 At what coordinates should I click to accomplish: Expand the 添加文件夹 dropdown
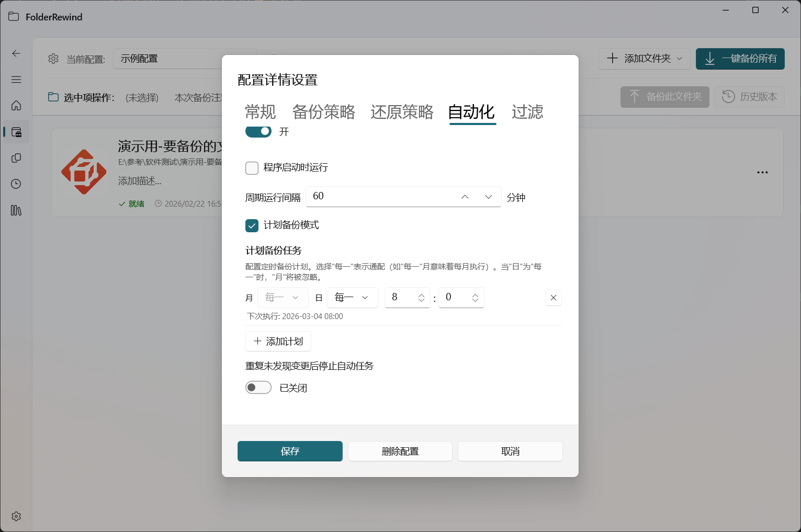click(x=680, y=59)
